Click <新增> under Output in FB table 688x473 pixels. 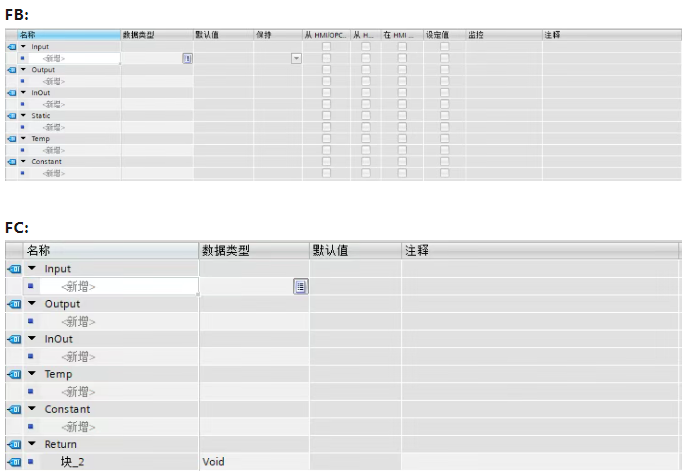click(x=54, y=82)
